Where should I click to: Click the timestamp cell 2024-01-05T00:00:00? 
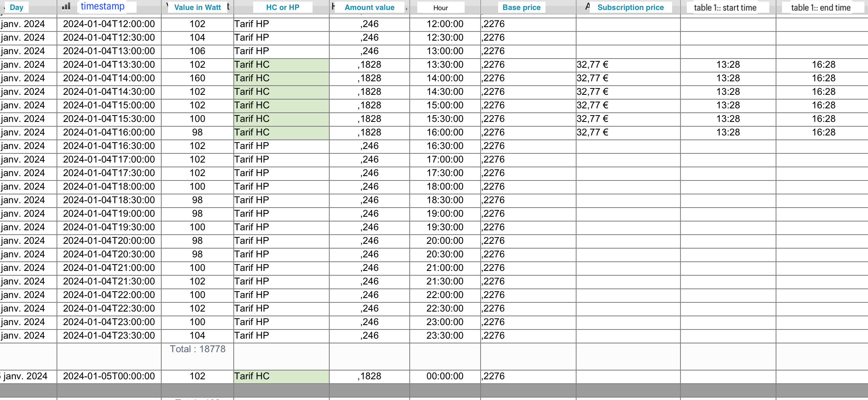(x=109, y=376)
